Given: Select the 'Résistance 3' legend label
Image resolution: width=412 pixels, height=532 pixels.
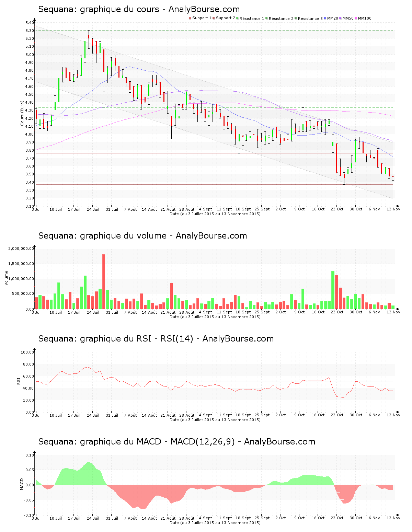Looking at the screenshot, I should point(310,18).
